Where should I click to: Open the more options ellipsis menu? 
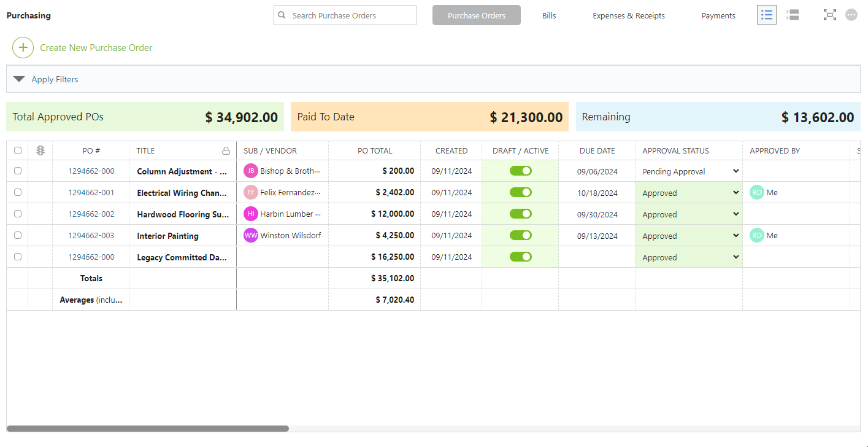click(x=851, y=15)
